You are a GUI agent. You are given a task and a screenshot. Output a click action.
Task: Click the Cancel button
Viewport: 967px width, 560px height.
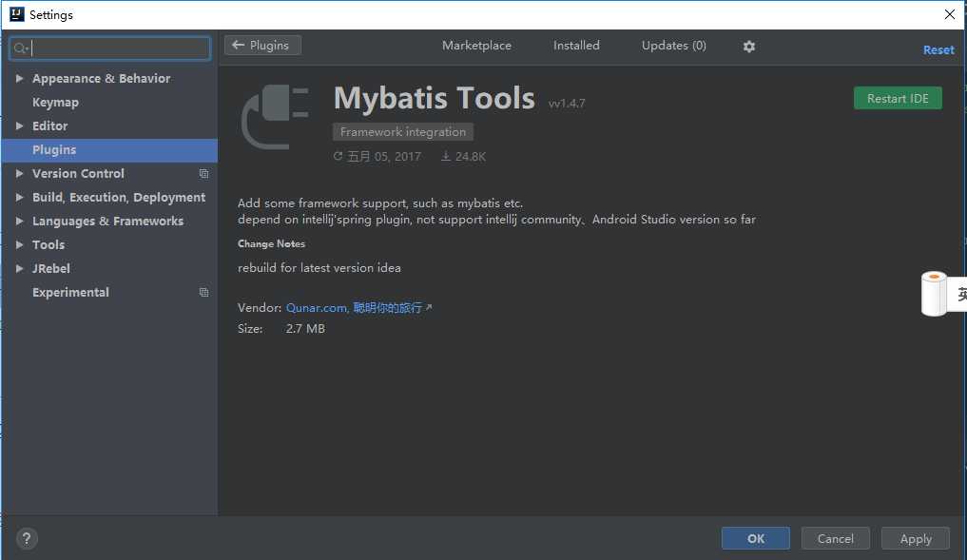[x=836, y=538]
